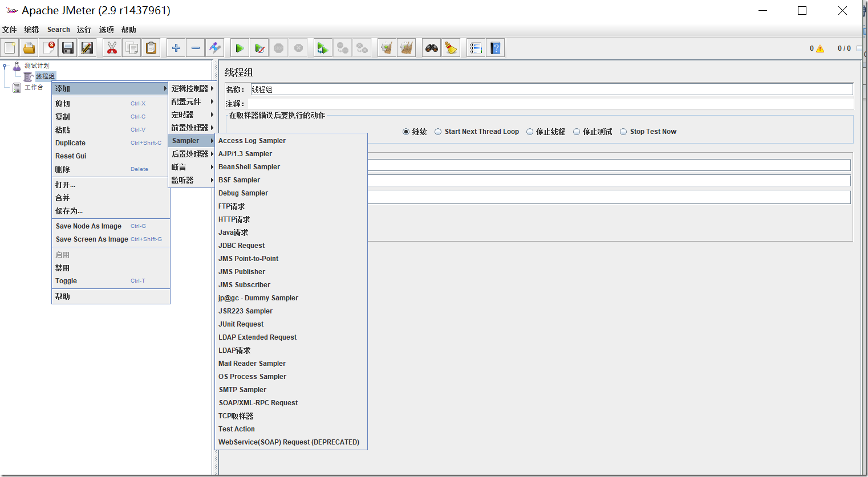The width and height of the screenshot is (868, 477).
Task: Choose Duplicate in the context menu
Action: pyautogui.click(x=111, y=143)
